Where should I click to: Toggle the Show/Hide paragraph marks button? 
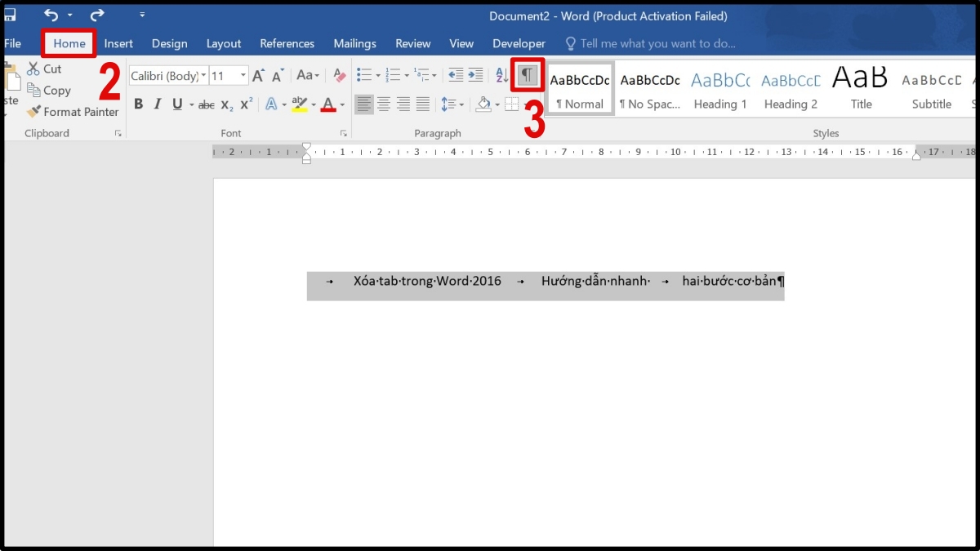pos(527,74)
